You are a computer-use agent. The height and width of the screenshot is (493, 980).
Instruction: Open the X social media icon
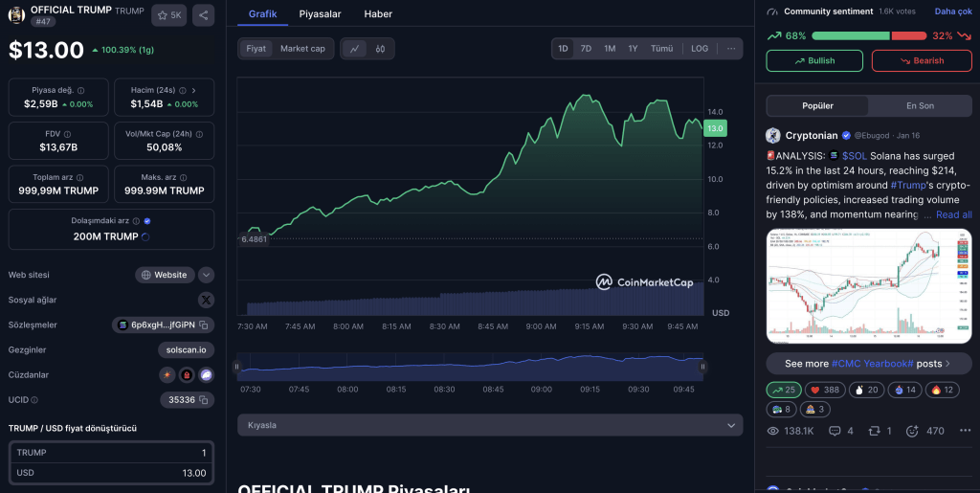click(x=206, y=300)
